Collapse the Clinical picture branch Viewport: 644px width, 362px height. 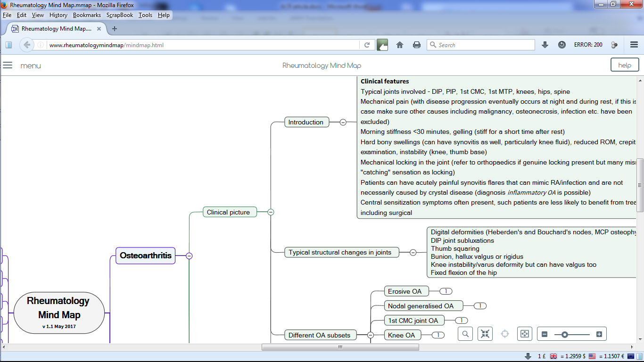(x=271, y=212)
